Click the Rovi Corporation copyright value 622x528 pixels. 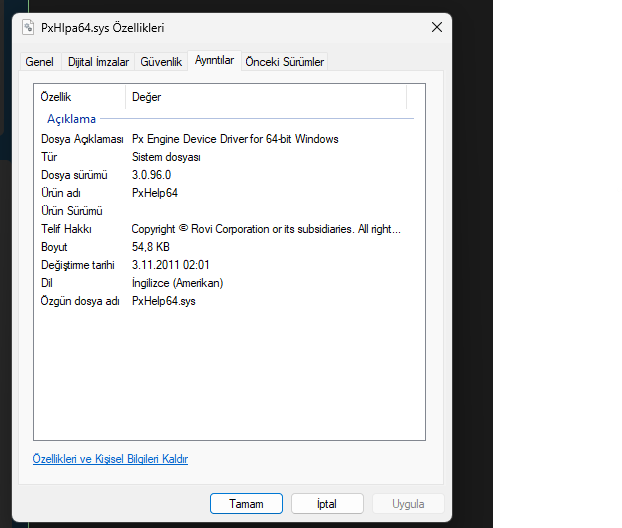(266, 229)
